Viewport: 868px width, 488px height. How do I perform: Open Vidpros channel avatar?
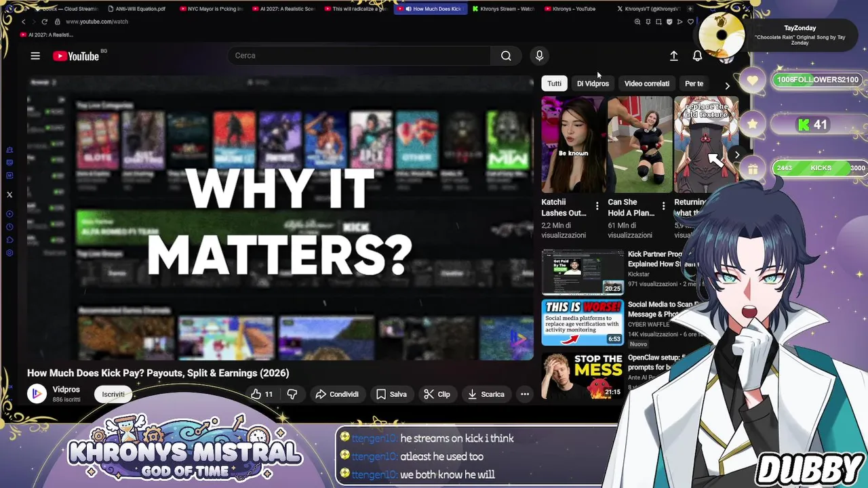click(x=37, y=394)
